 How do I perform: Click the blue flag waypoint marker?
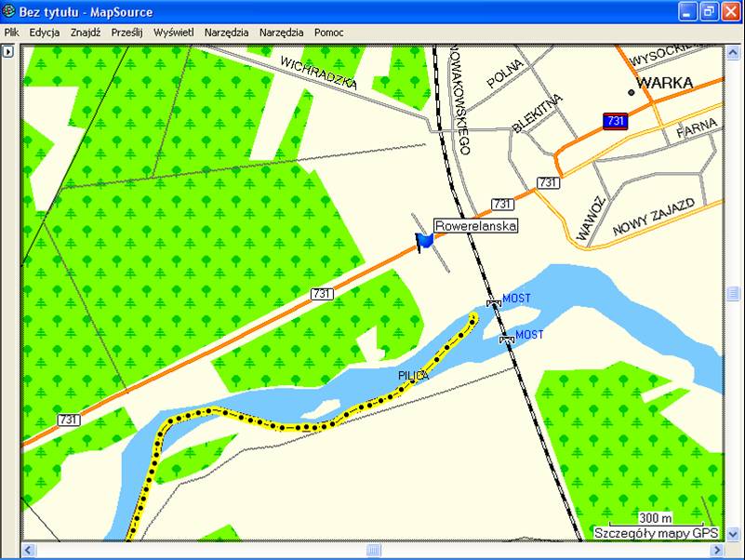(424, 242)
